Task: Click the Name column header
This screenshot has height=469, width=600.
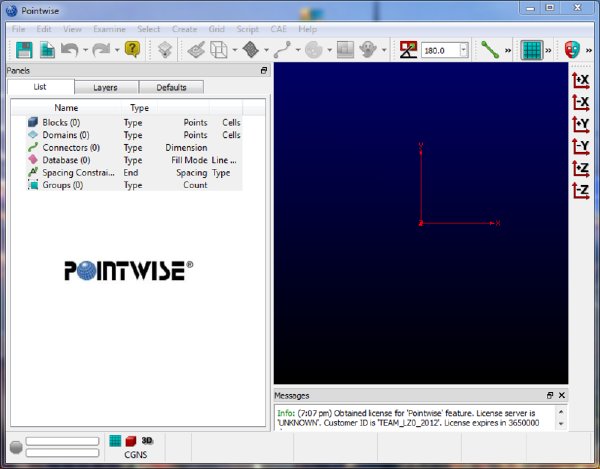Action: click(66, 108)
